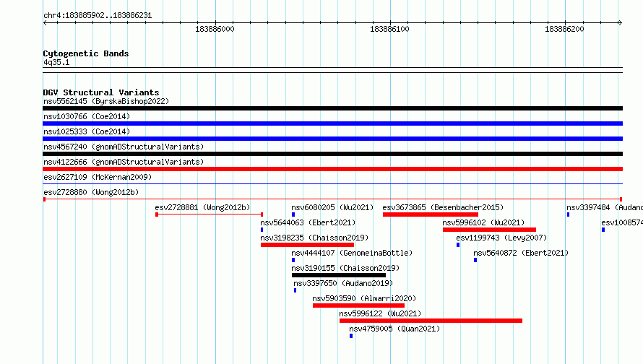Click the blue nsv1025333 variant bar

(x=332, y=139)
